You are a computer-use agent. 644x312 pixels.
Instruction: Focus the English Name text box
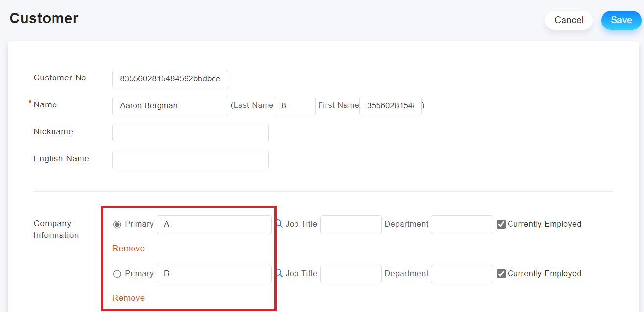click(190, 159)
